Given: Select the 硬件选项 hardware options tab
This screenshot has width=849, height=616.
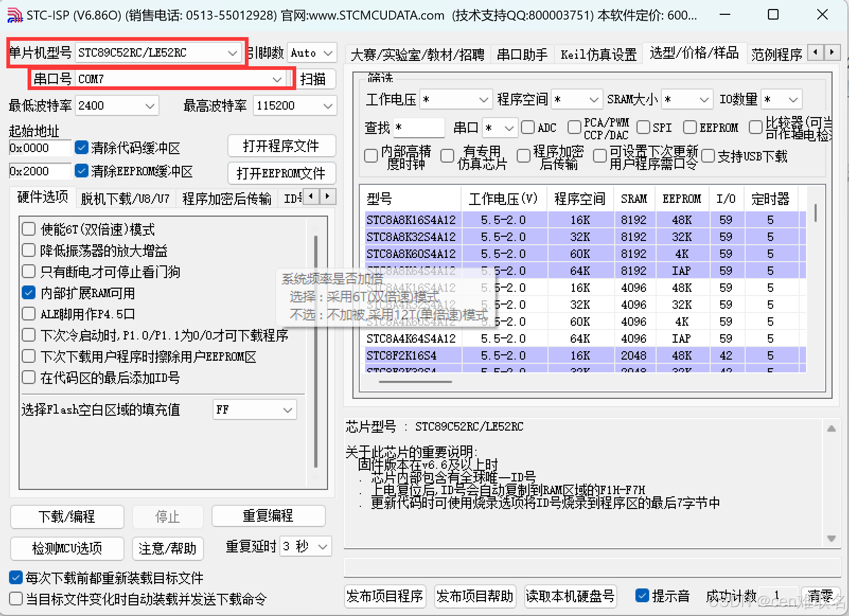Looking at the screenshot, I should click(43, 197).
